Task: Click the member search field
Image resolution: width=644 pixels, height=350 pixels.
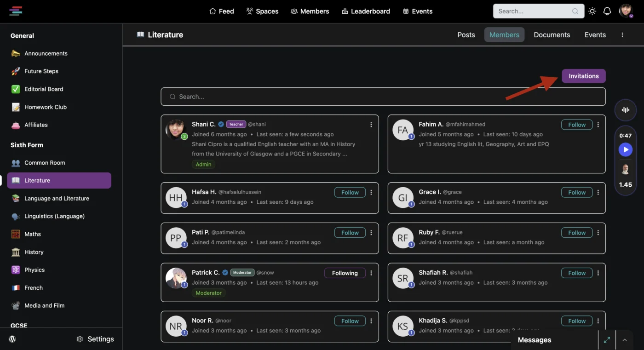Action: click(383, 97)
